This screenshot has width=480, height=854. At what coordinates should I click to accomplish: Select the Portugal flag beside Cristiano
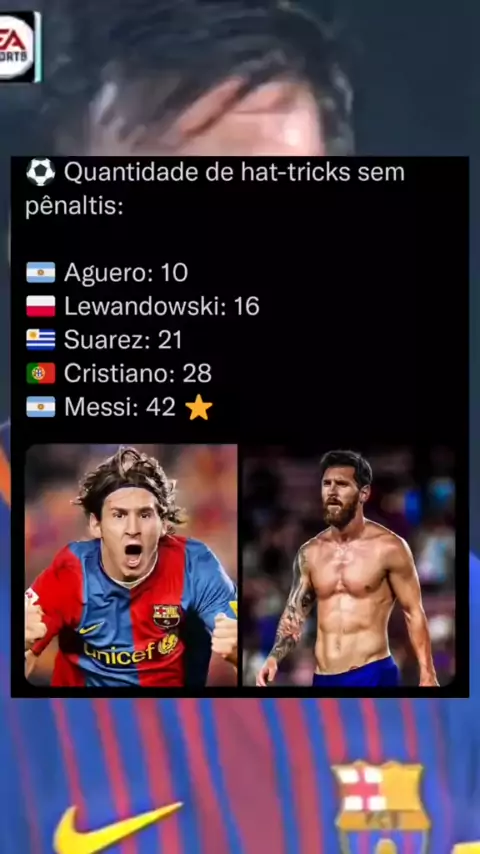(x=41, y=374)
